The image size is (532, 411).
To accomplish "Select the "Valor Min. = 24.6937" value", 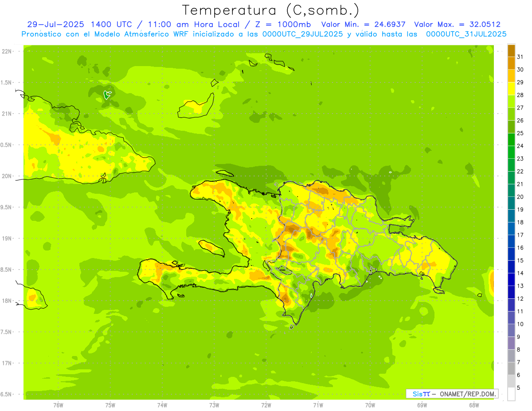I will tap(364, 24).
